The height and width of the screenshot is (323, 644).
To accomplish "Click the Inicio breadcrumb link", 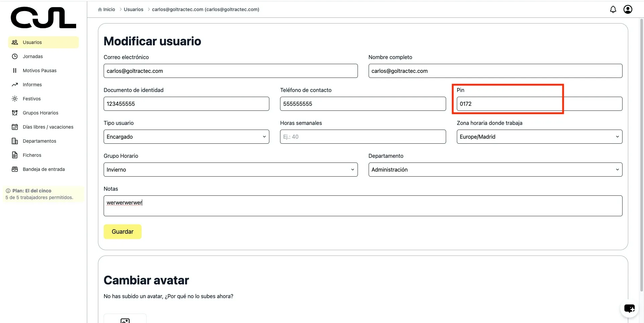I will coord(109,9).
